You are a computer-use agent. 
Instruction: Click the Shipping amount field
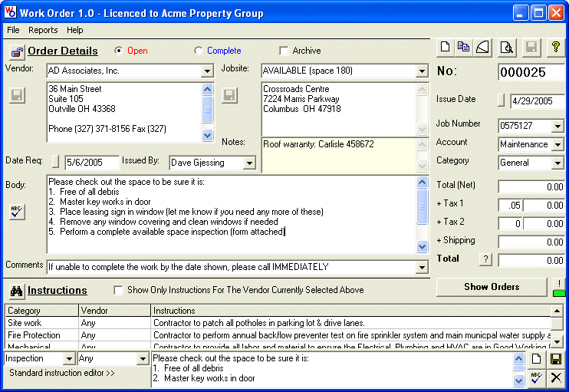531,242
